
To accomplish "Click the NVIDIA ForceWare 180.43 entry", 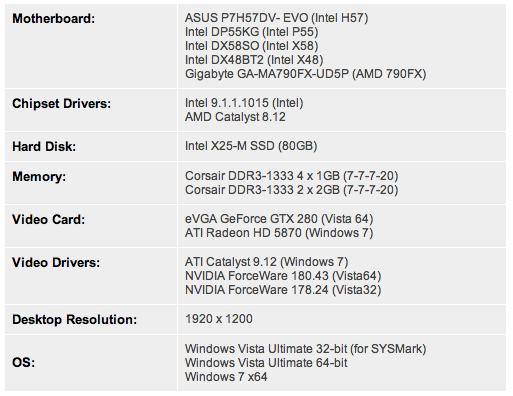I will click(283, 276).
